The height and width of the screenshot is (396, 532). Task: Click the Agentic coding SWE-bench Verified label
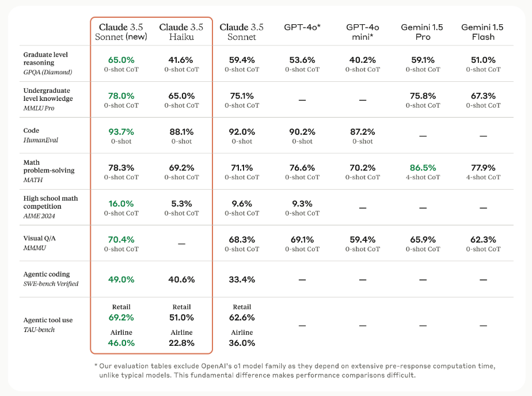pyautogui.click(x=51, y=279)
